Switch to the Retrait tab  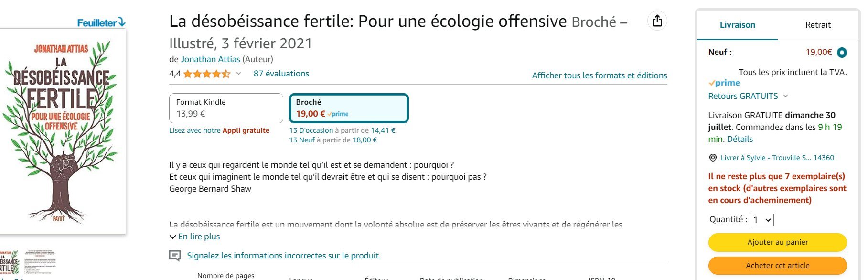click(x=818, y=25)
